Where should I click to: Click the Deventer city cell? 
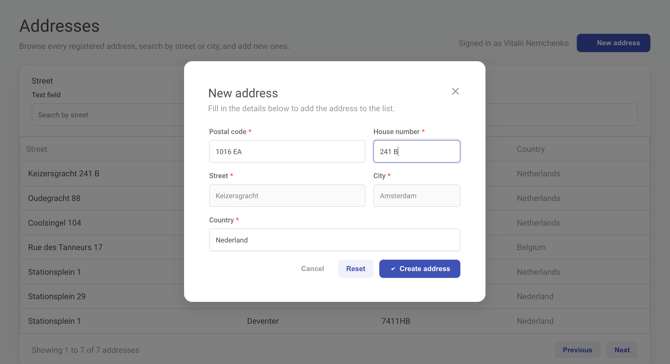pyautogui.click(x=263, y=321)
